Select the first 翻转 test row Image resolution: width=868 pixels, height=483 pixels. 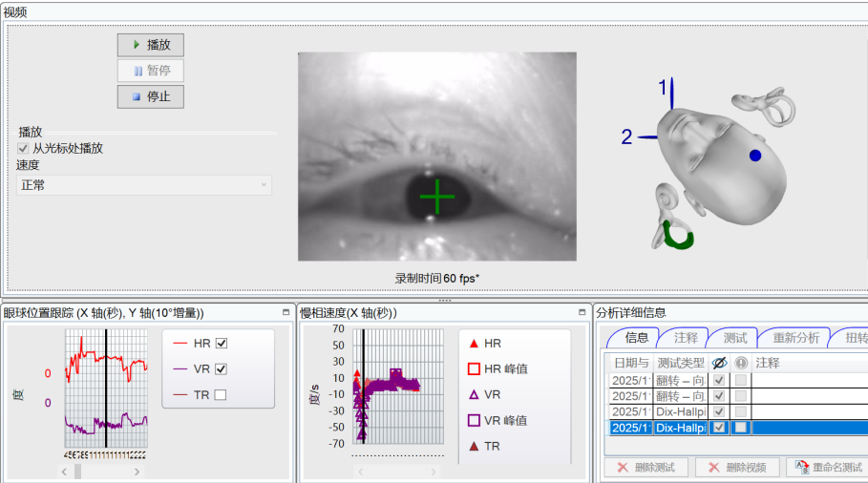point(738,380)
